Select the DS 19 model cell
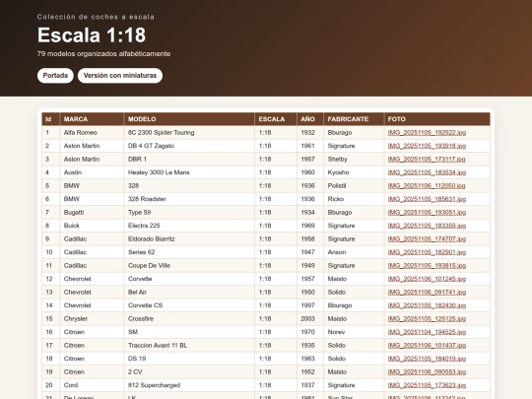This screenshot has width=532, height=399. coord(189,359)
